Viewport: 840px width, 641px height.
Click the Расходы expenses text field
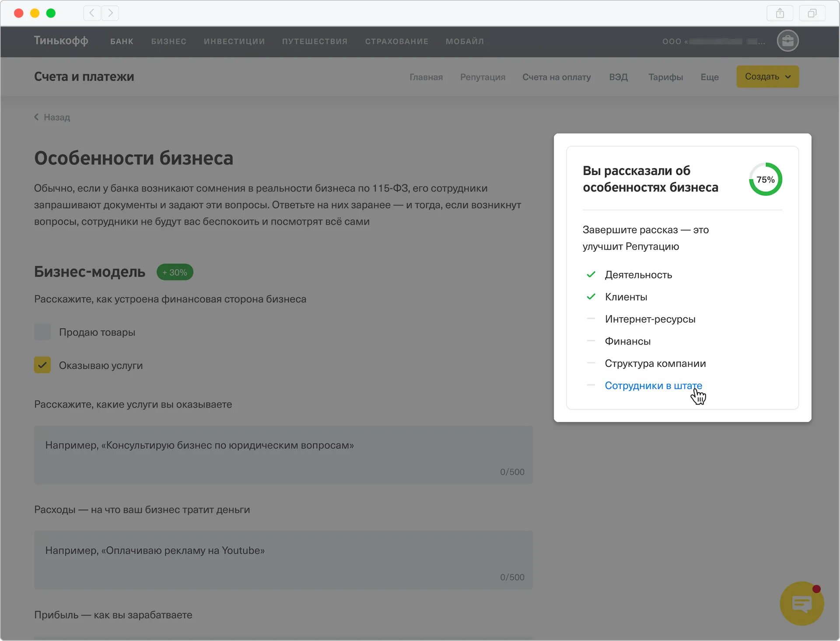283,560
